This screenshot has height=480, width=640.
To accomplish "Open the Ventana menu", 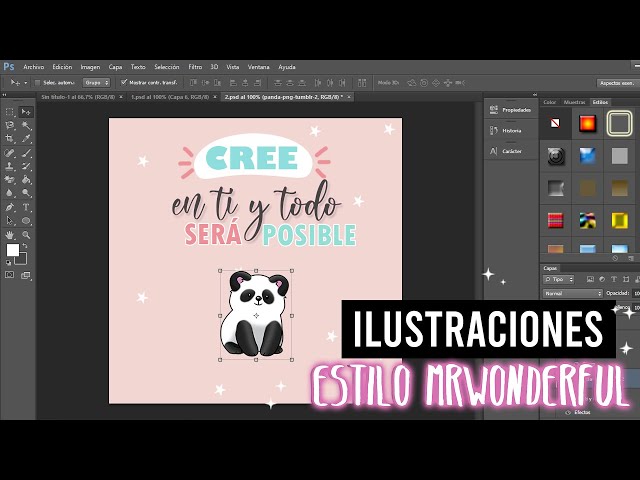I will (259, 67).
